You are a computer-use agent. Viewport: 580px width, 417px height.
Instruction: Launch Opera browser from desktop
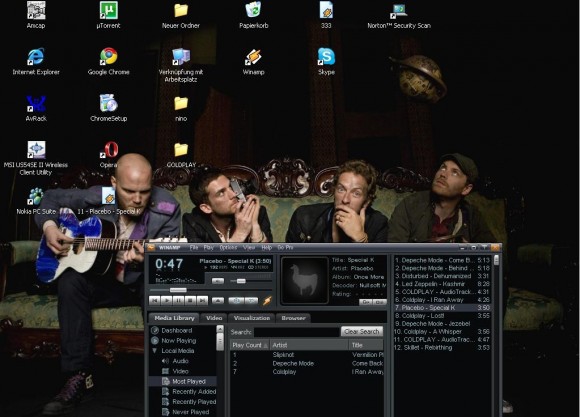click(x=108, y=155)
